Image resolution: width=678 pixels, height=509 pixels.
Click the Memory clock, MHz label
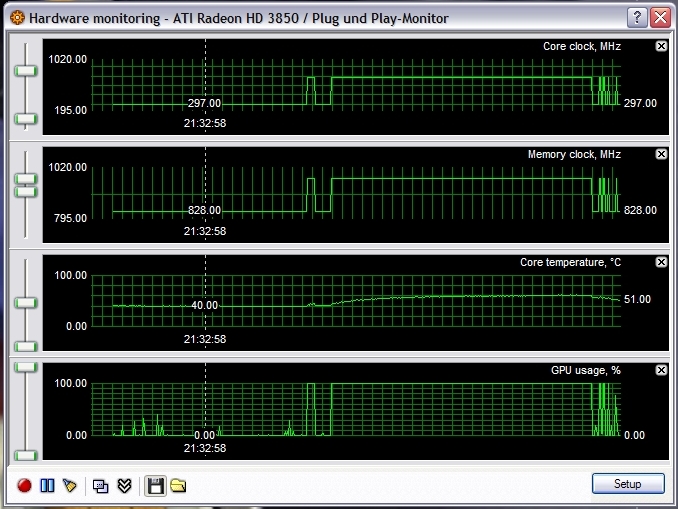574,154
